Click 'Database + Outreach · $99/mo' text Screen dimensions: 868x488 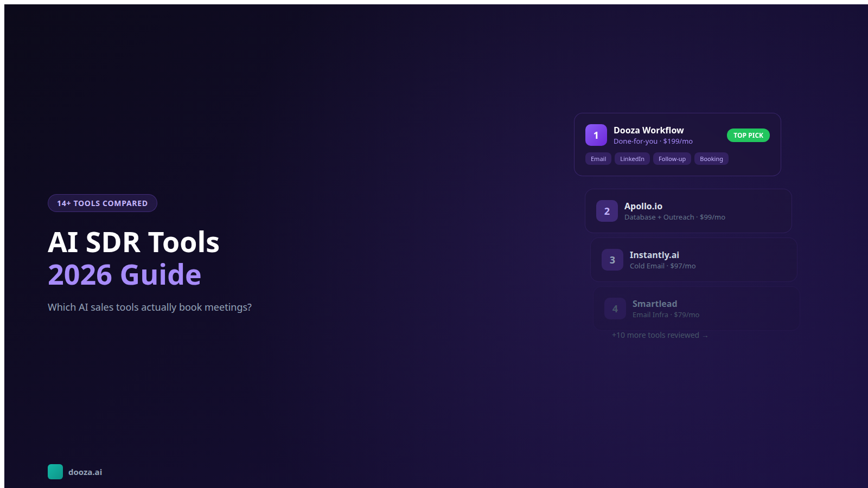[674, 217]
